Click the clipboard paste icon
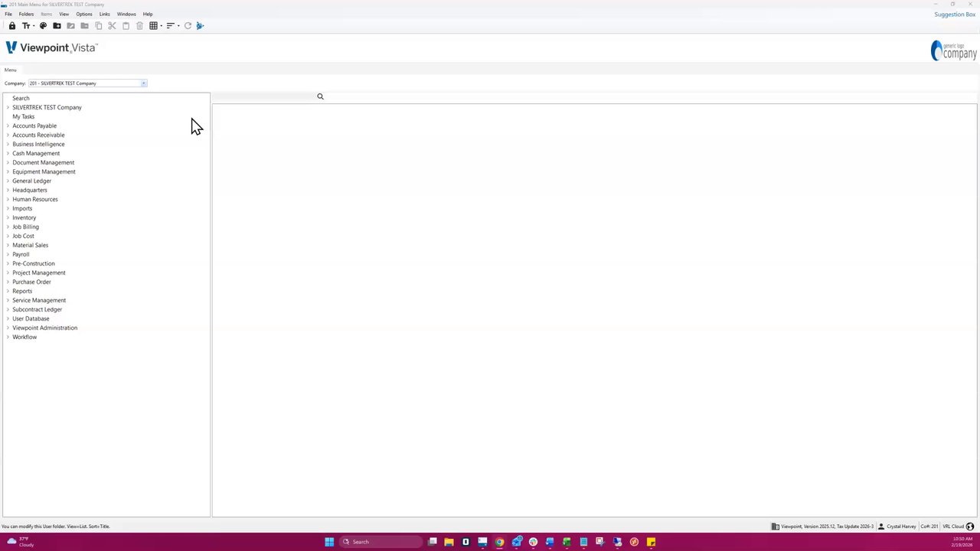Viewport: 980px width, 551px height. coord(126,26)
